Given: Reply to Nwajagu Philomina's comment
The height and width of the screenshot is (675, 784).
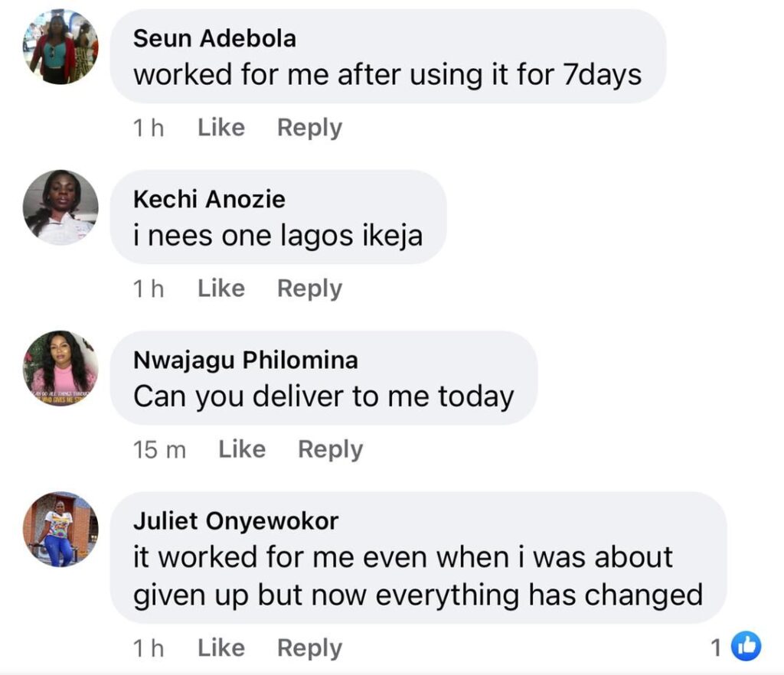Looking at the screenshot, I should point(330,449).
